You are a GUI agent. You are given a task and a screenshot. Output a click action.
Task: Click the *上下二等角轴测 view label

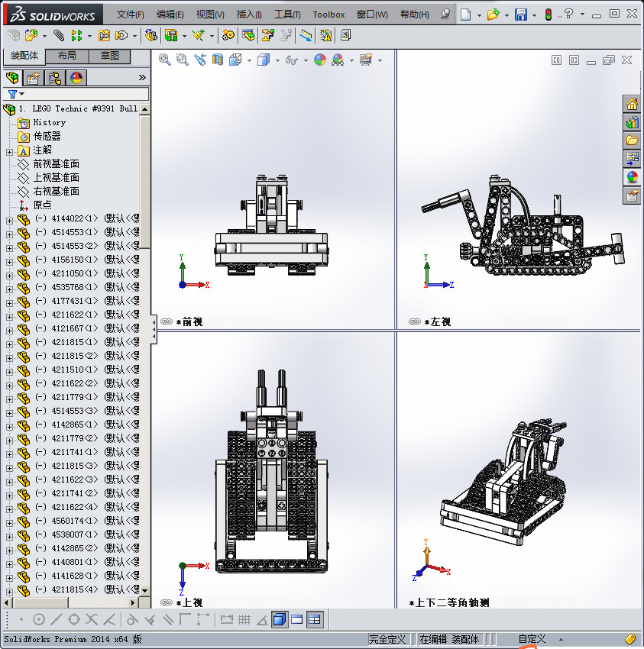(x=449, y=602)
